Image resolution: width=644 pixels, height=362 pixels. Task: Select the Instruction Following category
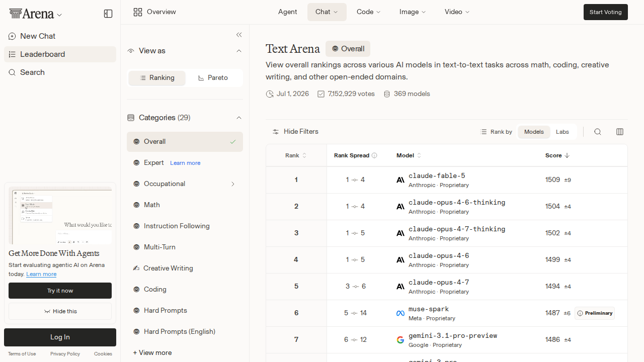(x=185, y=226)
